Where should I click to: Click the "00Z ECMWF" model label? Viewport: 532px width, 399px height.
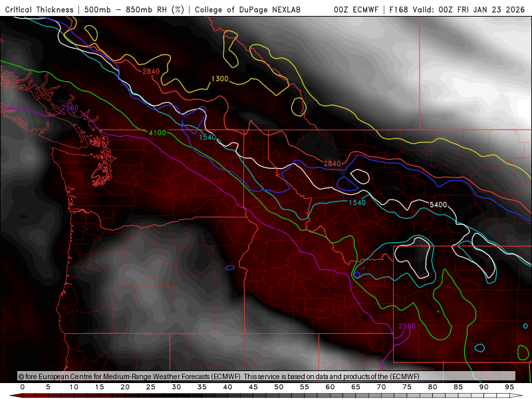[x=356, y=10]
